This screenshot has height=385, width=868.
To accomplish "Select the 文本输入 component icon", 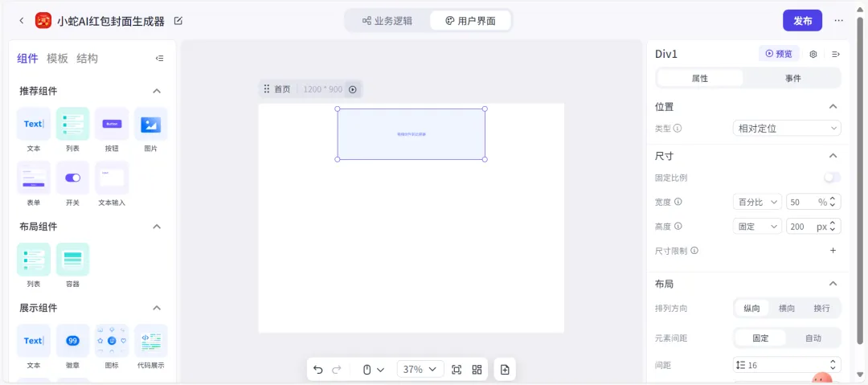I will click(x=112, y=178).
